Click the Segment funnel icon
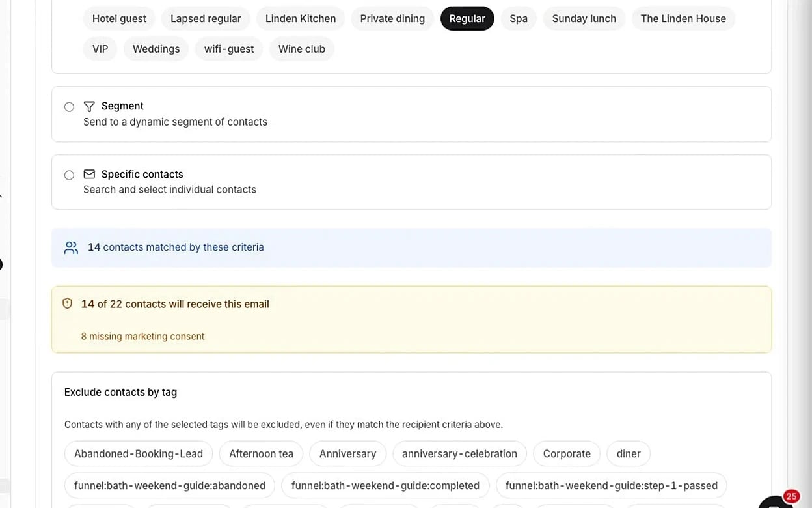Image resolution: width=812 pixels, height=508 pixels. pos(89,106)
